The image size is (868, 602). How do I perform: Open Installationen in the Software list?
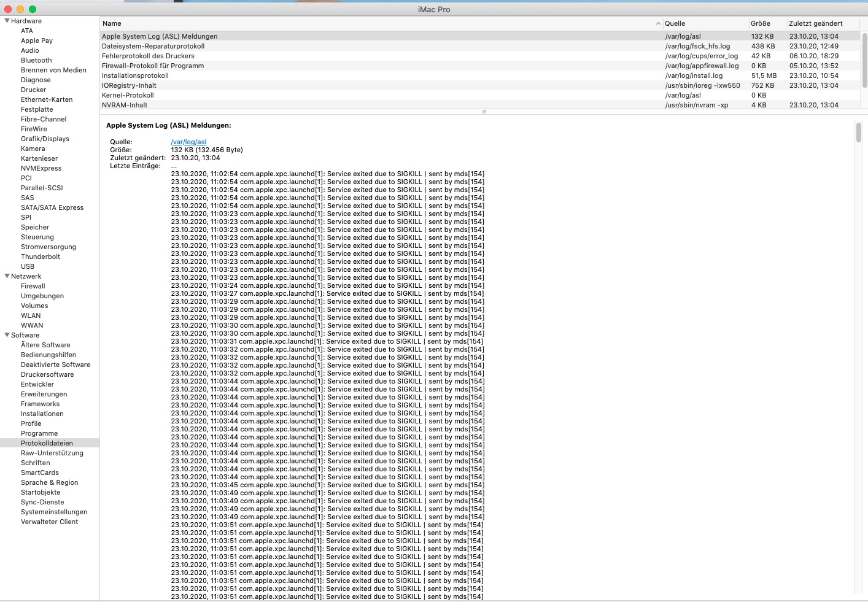point(42,414)
